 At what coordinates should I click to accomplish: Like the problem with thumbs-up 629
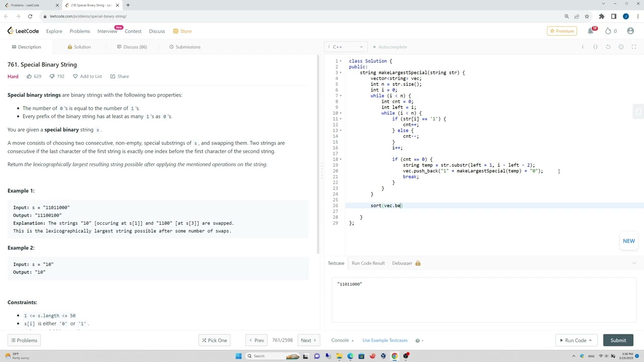tap(34, 76)
